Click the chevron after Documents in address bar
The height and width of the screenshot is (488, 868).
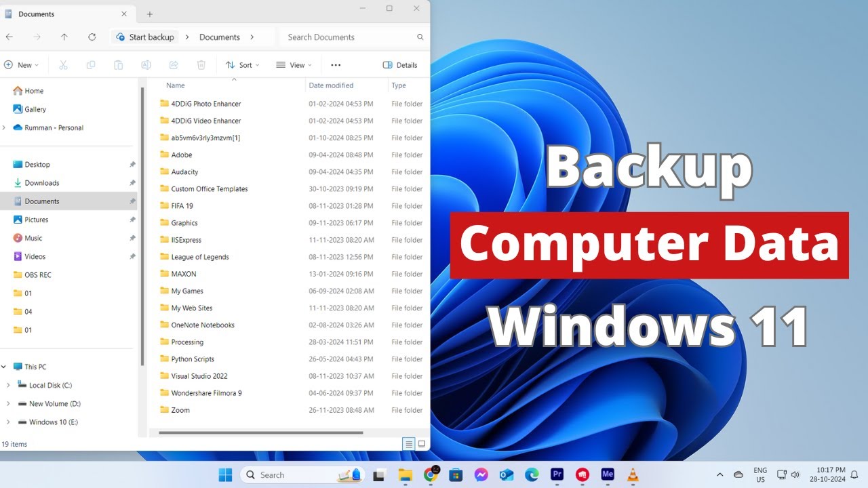[x=252, y=37]
